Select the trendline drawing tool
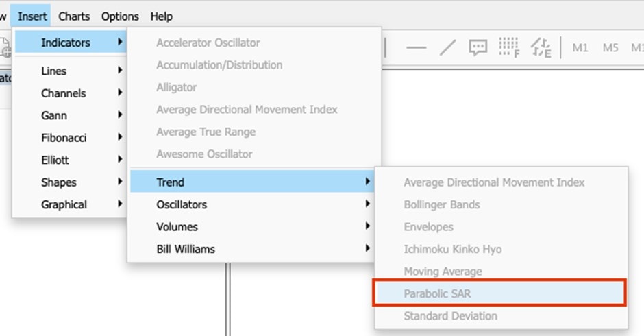644x336 pixels. (x=447, y=48)
